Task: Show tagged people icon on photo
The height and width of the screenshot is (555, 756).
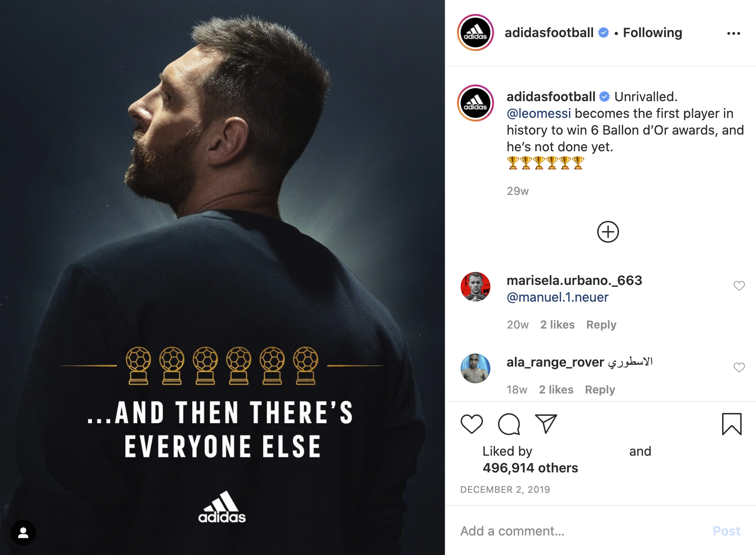Action: point(23,533)
